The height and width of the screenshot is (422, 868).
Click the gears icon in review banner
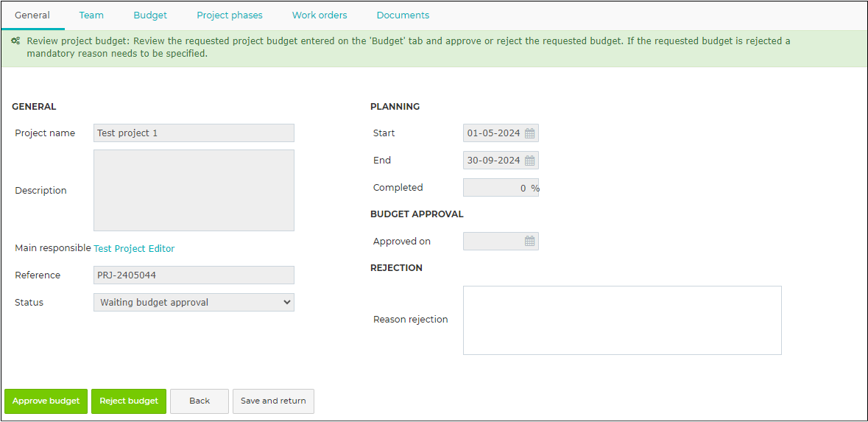(16, 41)
